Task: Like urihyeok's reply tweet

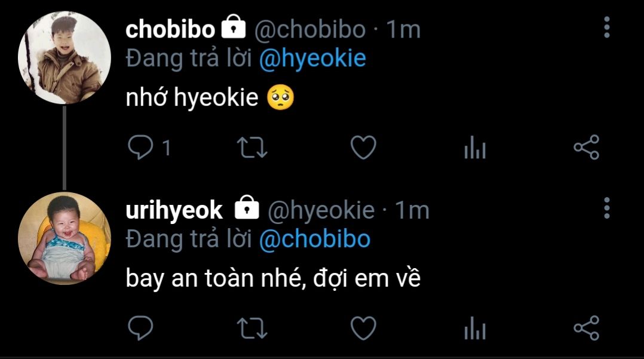Action: (x=363, y=327)
